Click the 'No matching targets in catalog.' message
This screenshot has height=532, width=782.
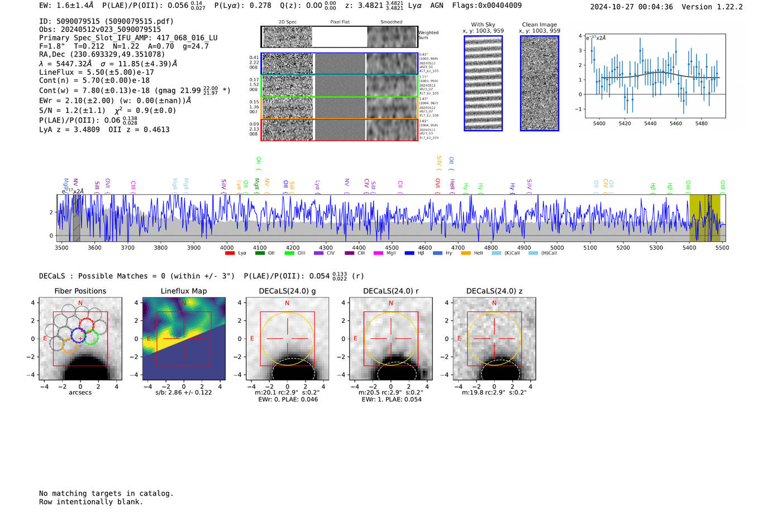pos(106,493)
